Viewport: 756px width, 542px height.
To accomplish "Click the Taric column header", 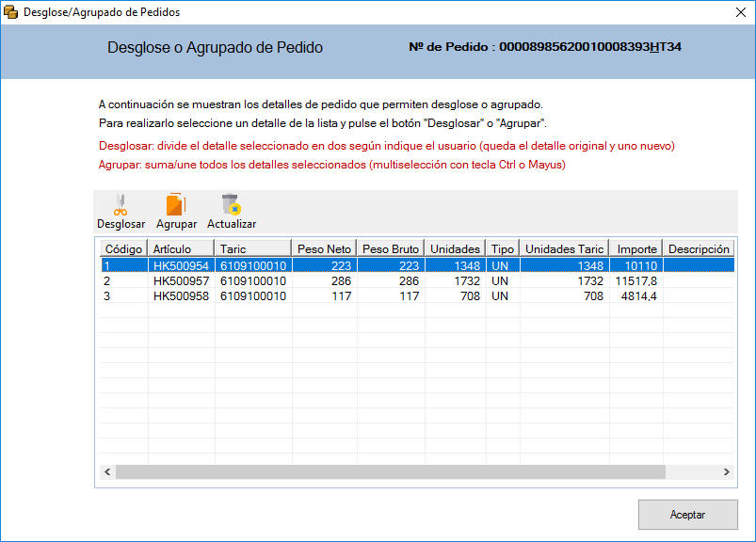I will pyautogui.click(x=252, y=249).
